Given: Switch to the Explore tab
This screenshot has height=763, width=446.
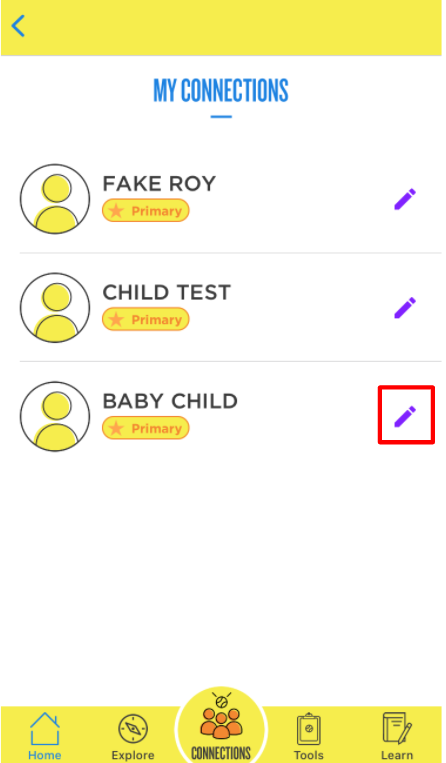Looking at the screenshot, I should [x=133, y=737].
